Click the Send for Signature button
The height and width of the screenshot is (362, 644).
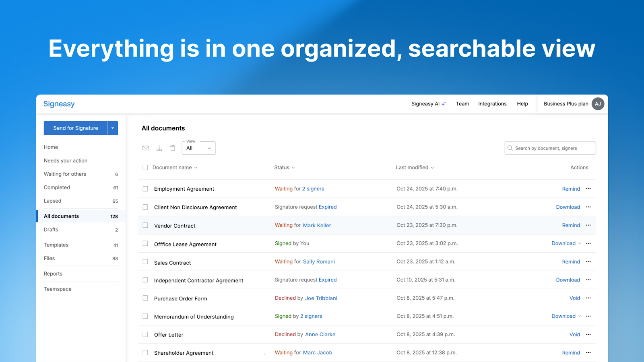coord(76,128)
